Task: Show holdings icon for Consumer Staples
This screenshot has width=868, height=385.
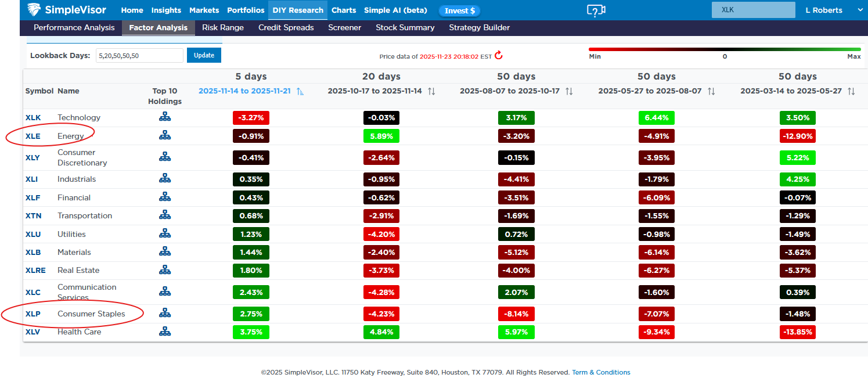Action: point(165,314)
